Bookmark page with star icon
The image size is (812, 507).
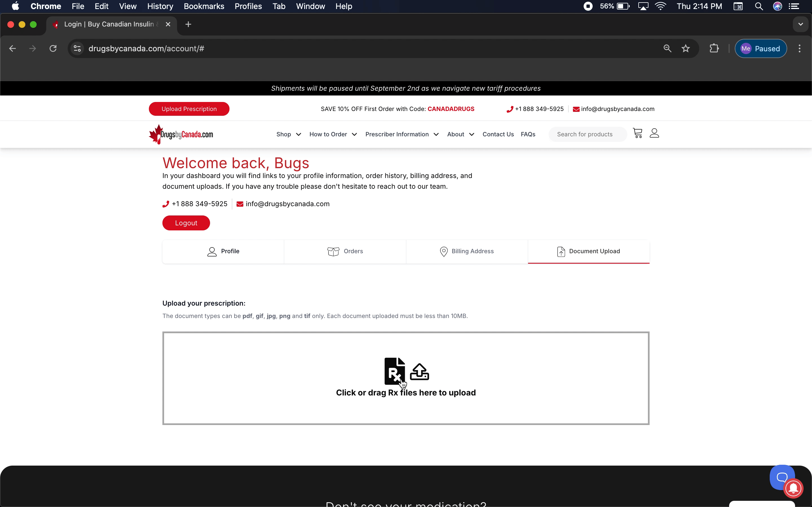pos(685,49)
